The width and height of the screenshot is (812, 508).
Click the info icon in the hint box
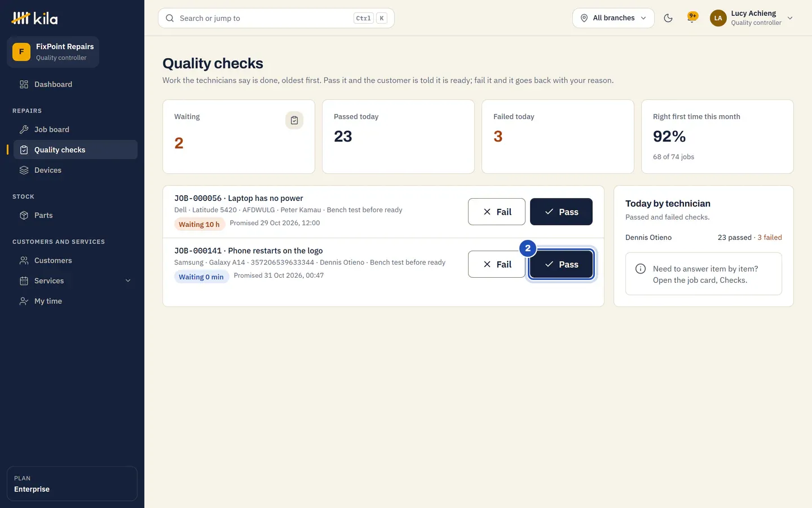641,269
